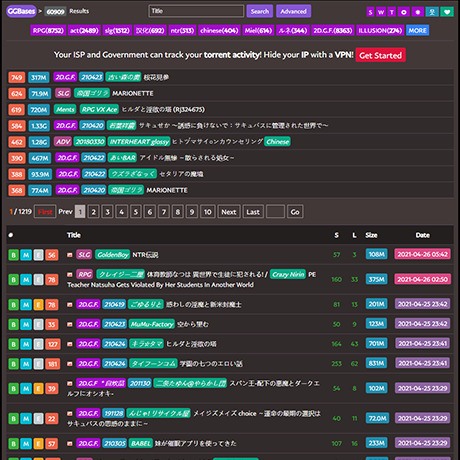
Task: Click the green Chinese tag in the ADV row
Action: click(277, 142)
